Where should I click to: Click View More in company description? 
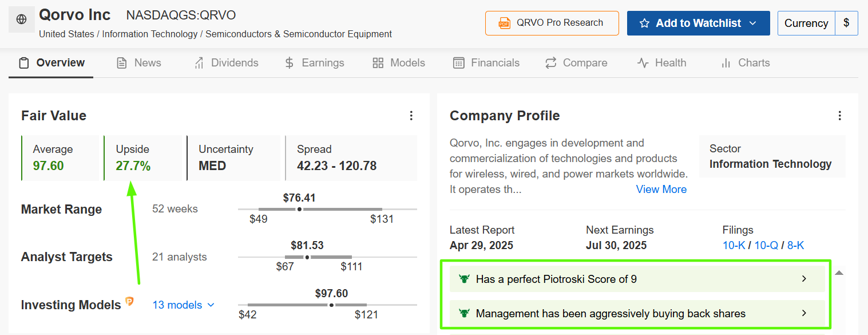(661, 189)
